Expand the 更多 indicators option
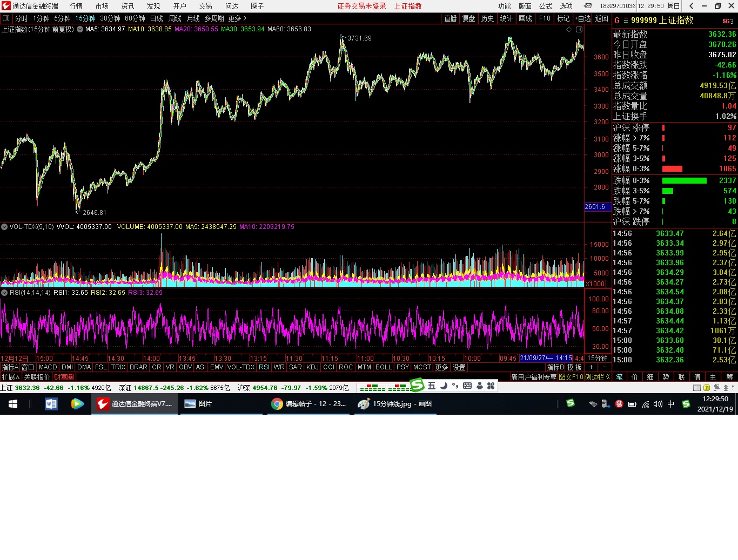The image size is (738, 560). click(x=442, y=367)
